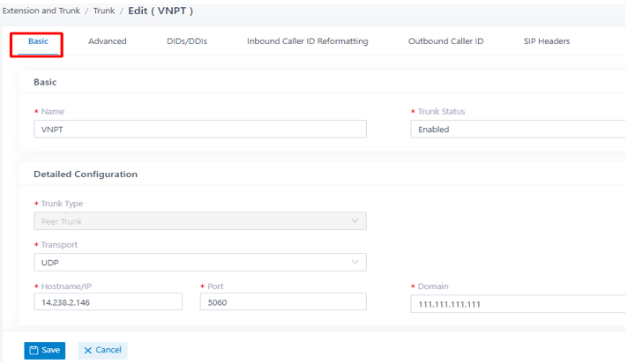
Task: Select Inbound Caller ID Reformatting tab
Action: (307, 41)
